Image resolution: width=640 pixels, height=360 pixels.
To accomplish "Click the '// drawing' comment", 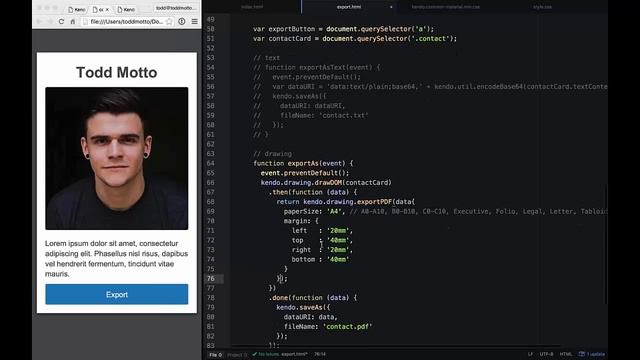I will [272, 154].
